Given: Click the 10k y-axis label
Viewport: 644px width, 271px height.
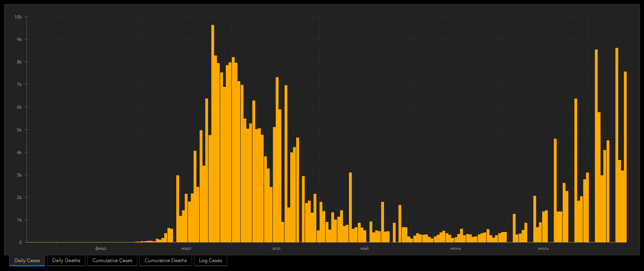Looking at the screenshot, I should [x=18, y=17].
